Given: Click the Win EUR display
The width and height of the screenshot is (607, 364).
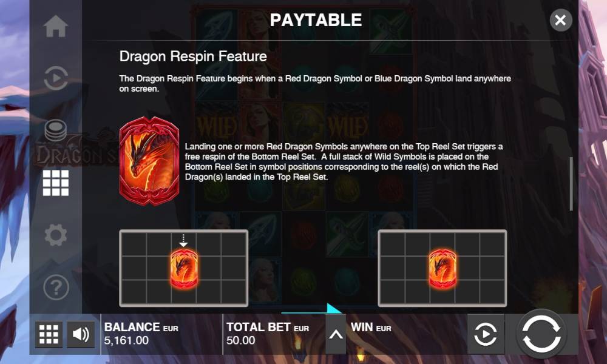Looking at the screenshot, I should 371,328.
